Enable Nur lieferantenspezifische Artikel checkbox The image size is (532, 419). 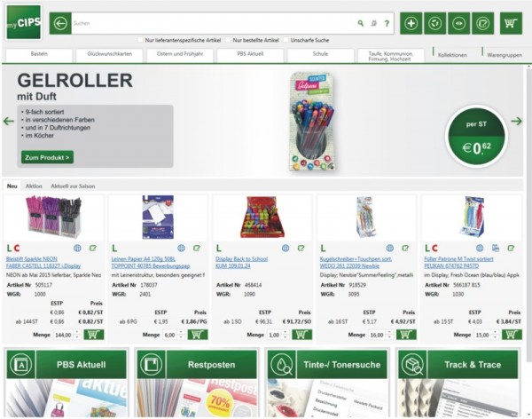tap(140, 40)
